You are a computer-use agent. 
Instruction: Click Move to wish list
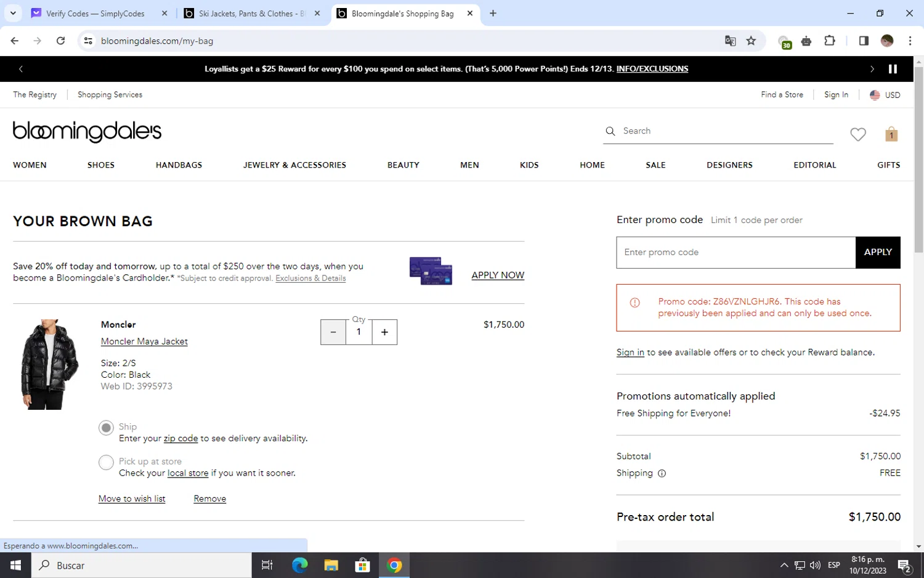coord(132,499)
